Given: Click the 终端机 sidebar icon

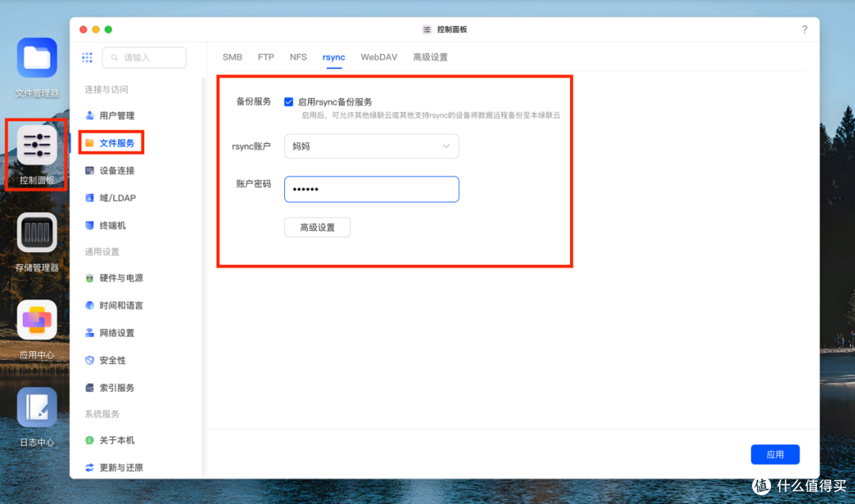Looking at the screenshot, I should [89, 225].
